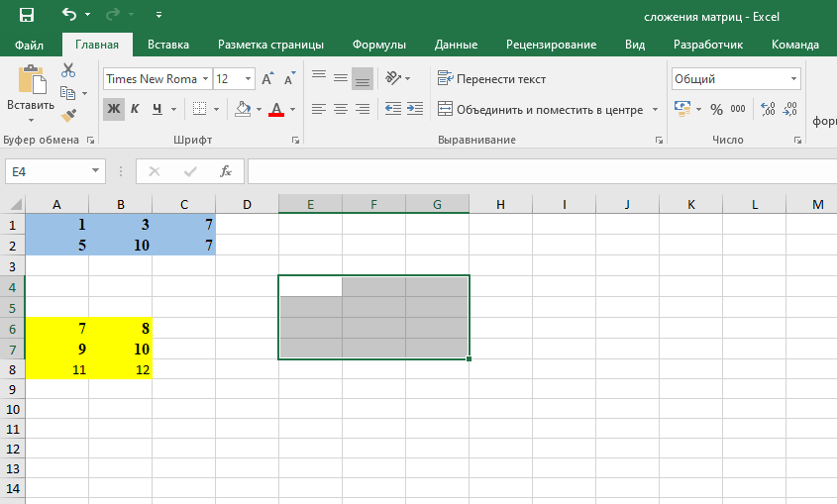Apply cell borders with the borders icon

coord(200,109)
